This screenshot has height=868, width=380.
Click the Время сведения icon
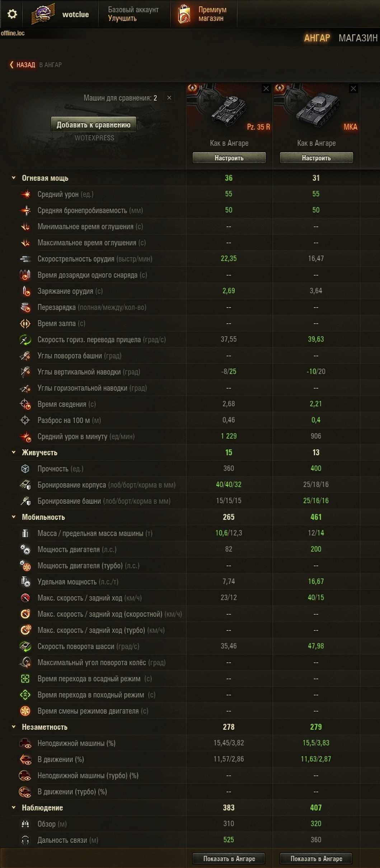pyautogui.click(x=25, y=404)
